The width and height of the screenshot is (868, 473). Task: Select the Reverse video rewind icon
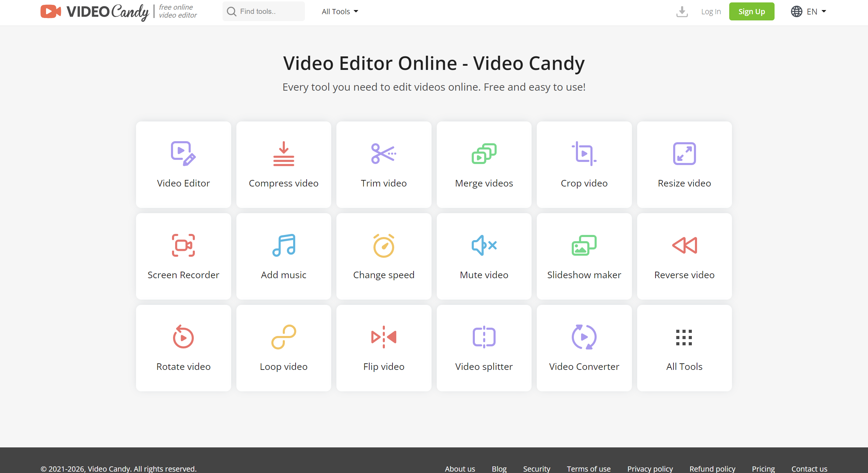point(684,245)
